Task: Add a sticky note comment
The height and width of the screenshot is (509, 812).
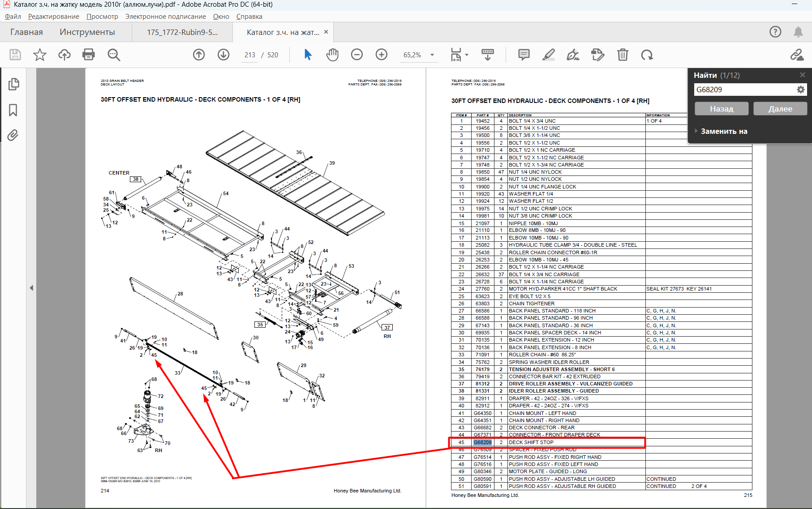Action: [524, 55]
